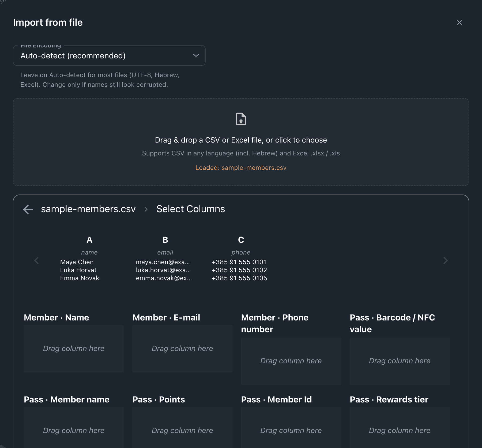Click the Pass · Rewards tier heading
This screenshot has width=482, height=448.
click(x=389, y=400)
